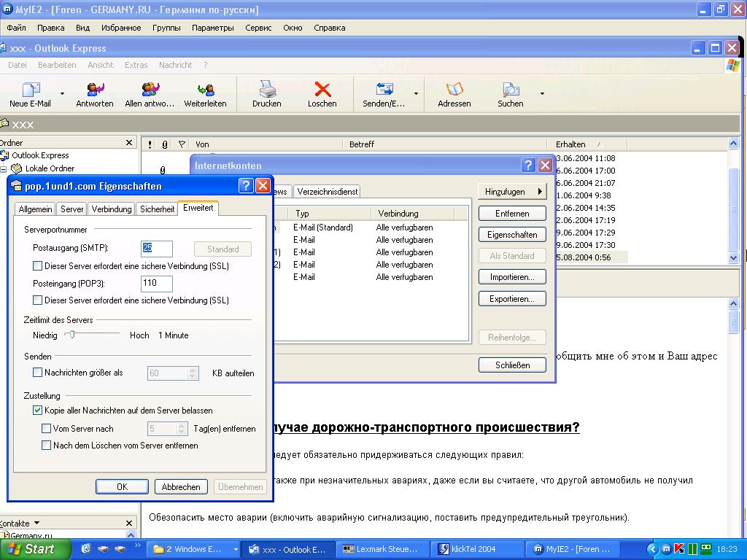Click Importieren button
The image size is (747, 560).
pyautogui.click(x=512, y=277)
